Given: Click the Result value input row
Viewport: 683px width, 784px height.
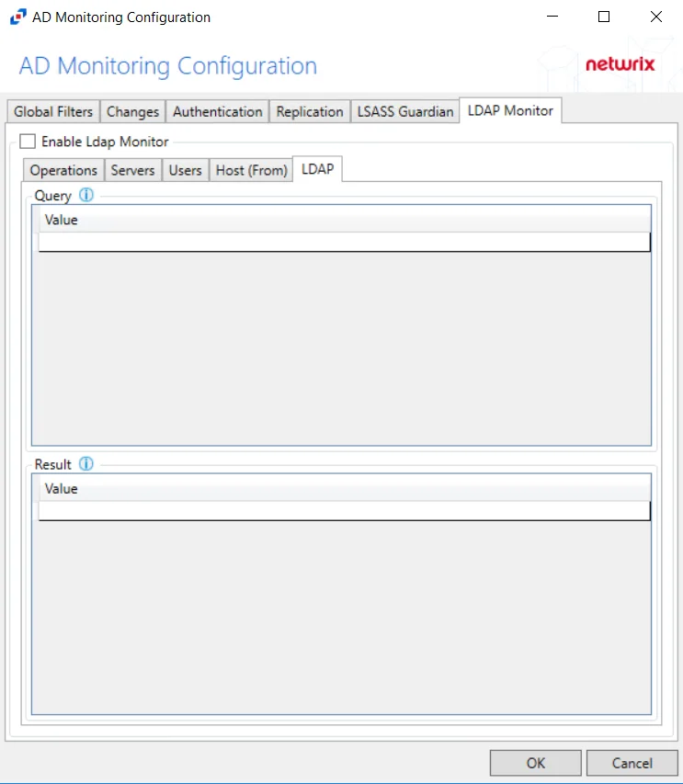Looking at the screenshot, I should [345, 511].
